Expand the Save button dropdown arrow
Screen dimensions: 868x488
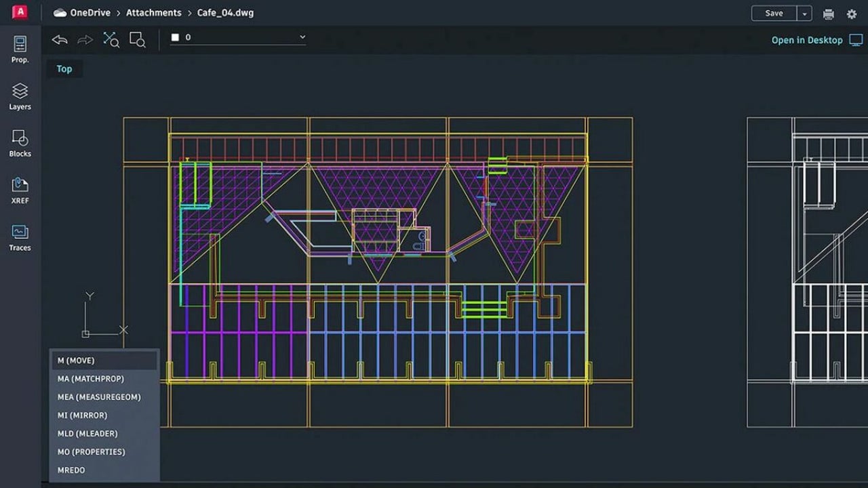[804, 13]
